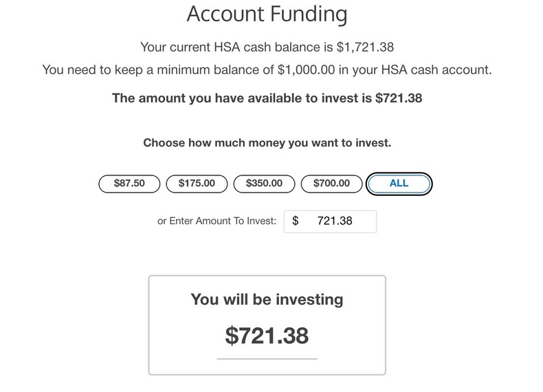The width and height of the screenshot is (543, 392).
Task: Click the underline beneath the summary total
Action: click(x=267, y=358)
